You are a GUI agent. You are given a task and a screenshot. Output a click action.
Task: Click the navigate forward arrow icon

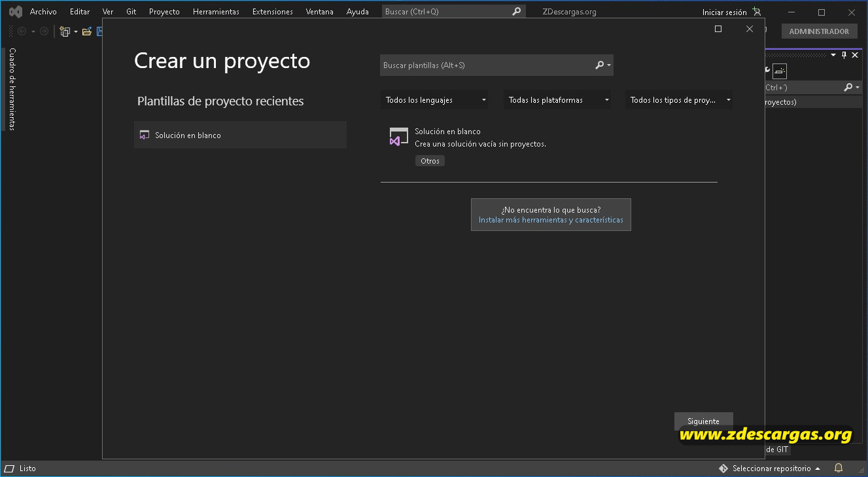(x=44, y=31)
